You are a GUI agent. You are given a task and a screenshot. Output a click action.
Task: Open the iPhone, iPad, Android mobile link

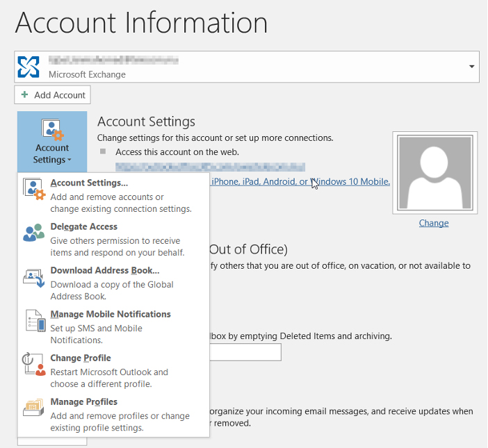click(300, 181)
